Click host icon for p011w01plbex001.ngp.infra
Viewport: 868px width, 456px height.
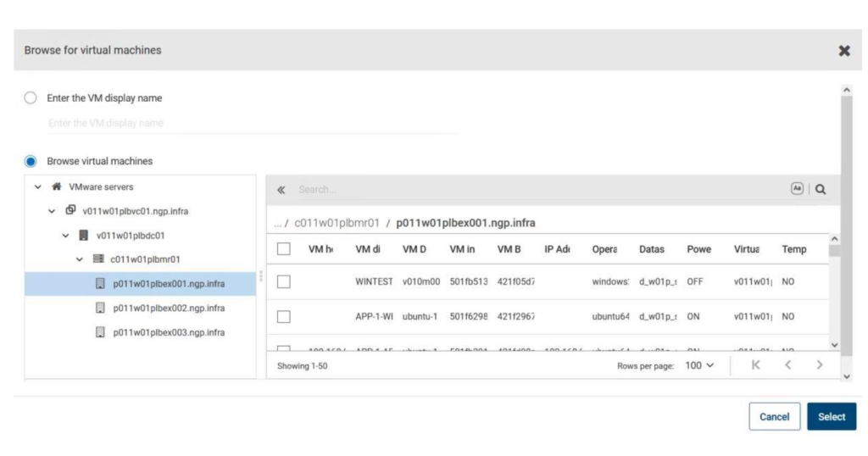tap(100, 283)
